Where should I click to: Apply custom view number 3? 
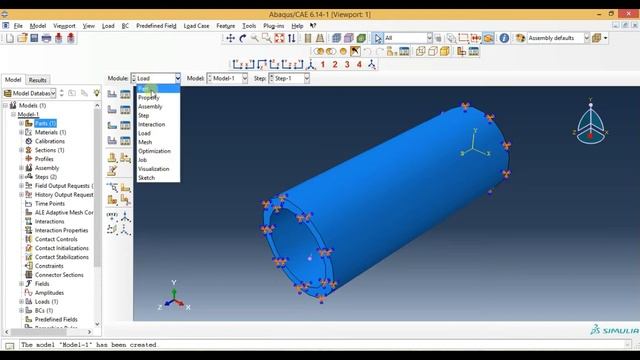coord(347,64)
